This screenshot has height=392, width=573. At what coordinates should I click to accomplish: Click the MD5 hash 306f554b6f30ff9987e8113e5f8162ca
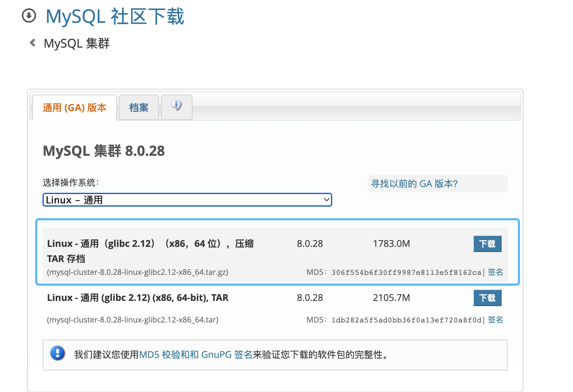(x=406, y=273)
